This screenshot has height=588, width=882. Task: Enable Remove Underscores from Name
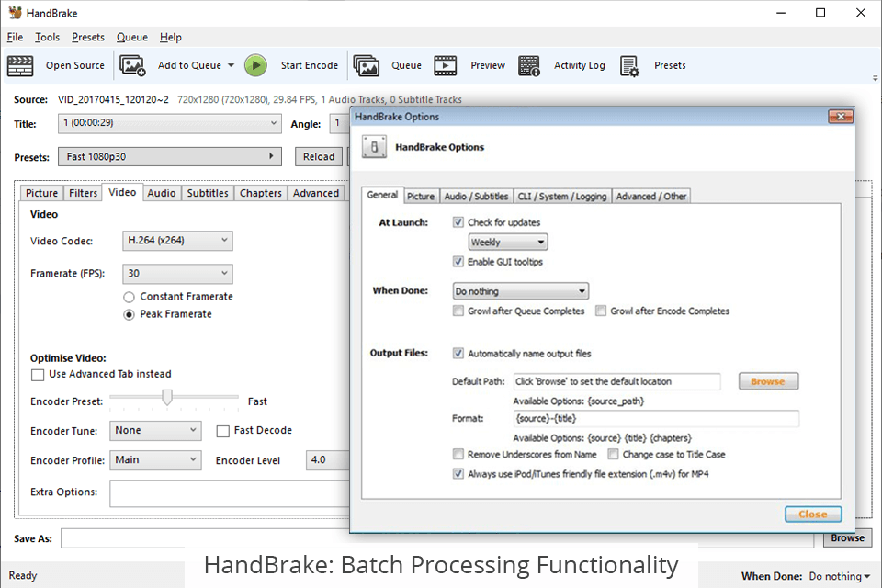click(x=458, y=454)
